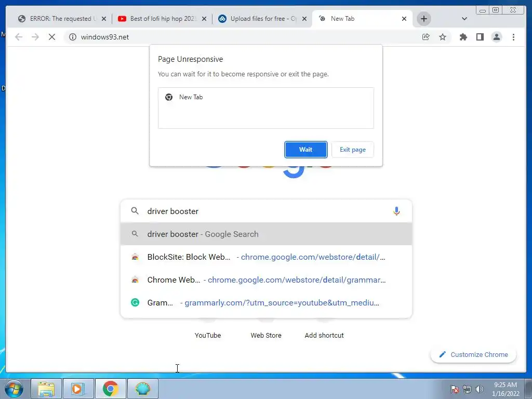Screen dimensions: 532x399
Task: Share this page icon in address bar
Action: (x=426, y=37)
